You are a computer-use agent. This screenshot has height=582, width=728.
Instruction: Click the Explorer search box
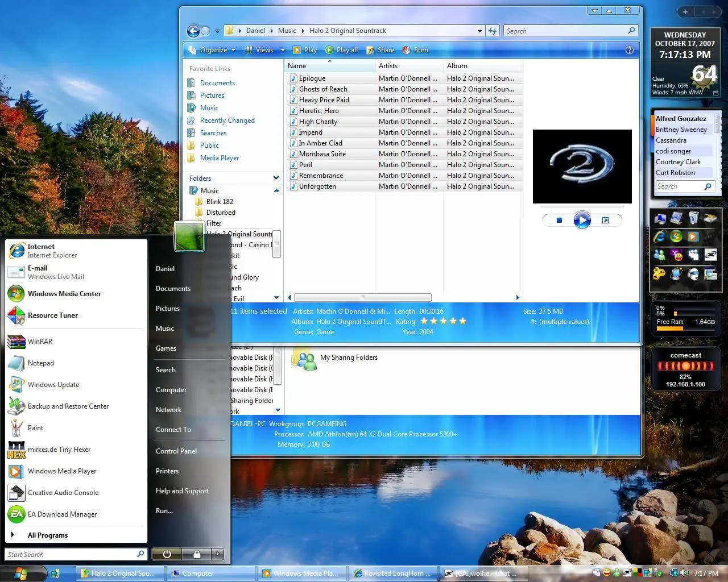pyautogui.click(x=570, y=31)
